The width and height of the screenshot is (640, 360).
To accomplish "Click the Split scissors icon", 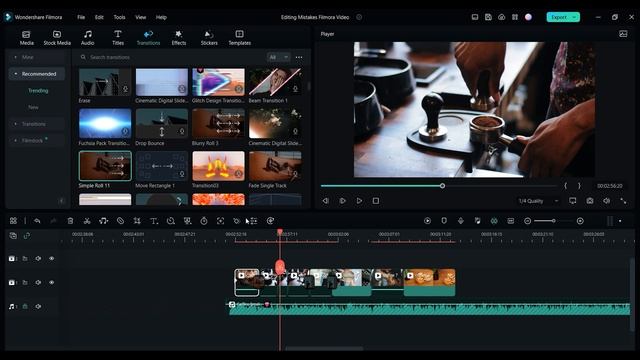I will click(87, 221).
